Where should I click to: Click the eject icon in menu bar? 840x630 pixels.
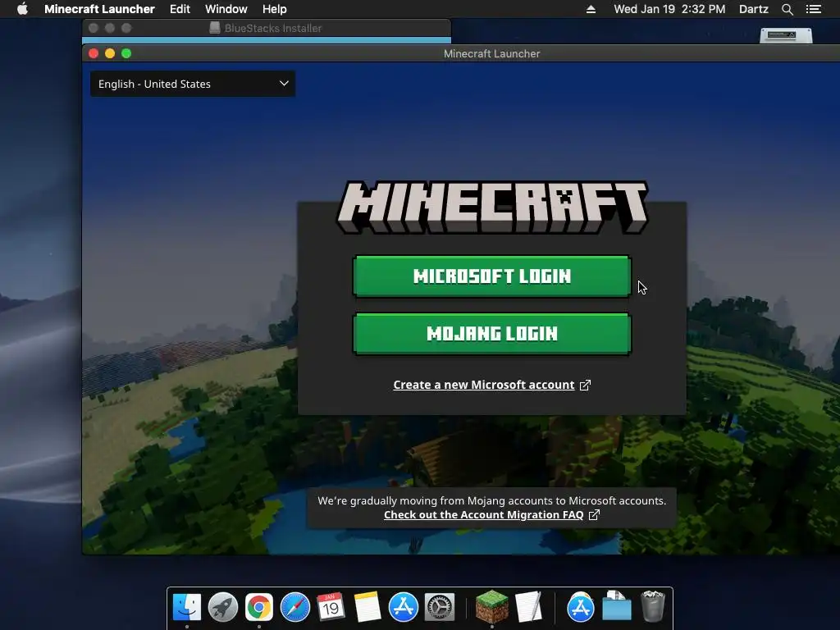coord(591,9)
